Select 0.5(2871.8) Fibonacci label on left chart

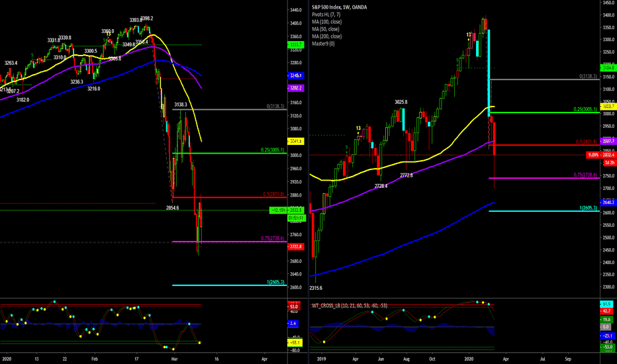275,195
